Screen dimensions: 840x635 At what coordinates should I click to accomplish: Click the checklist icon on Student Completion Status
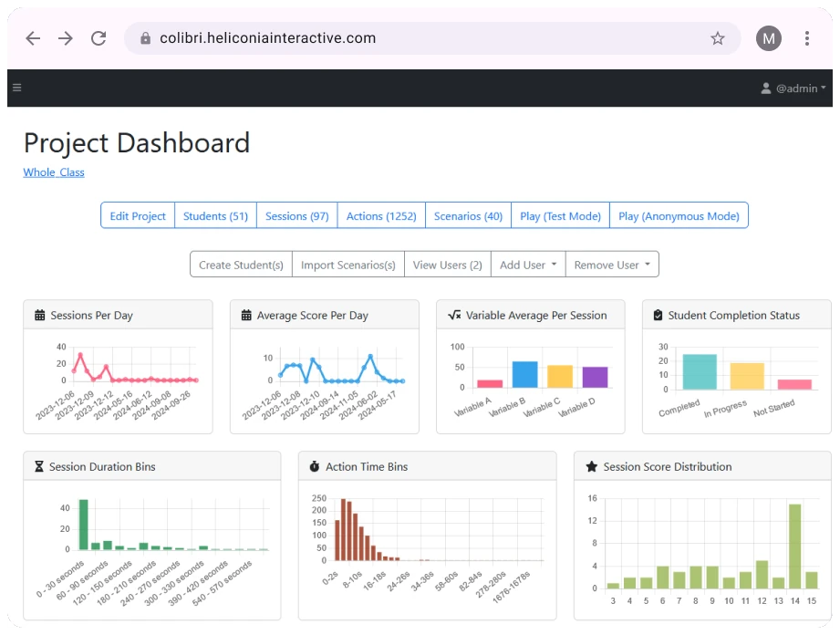coord(659,315)
